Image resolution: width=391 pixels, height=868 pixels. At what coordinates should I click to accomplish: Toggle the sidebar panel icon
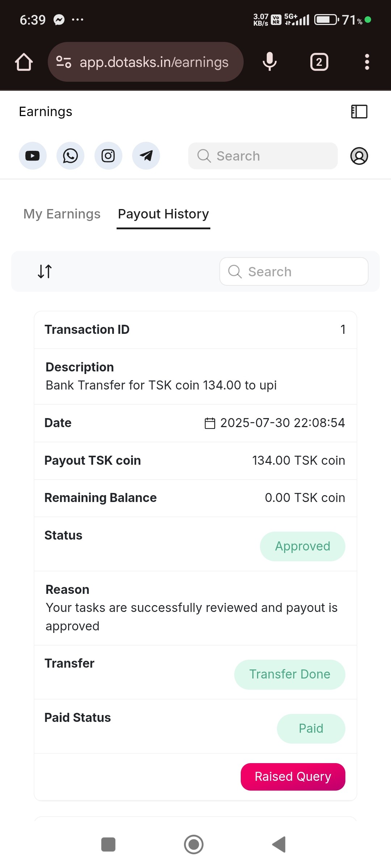pyautogui.click(x=359, y=111)
